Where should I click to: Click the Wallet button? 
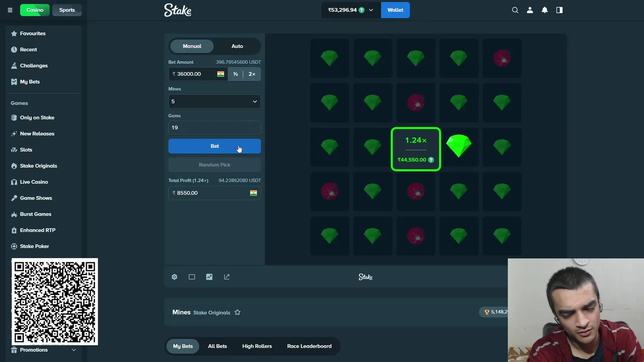395,10
